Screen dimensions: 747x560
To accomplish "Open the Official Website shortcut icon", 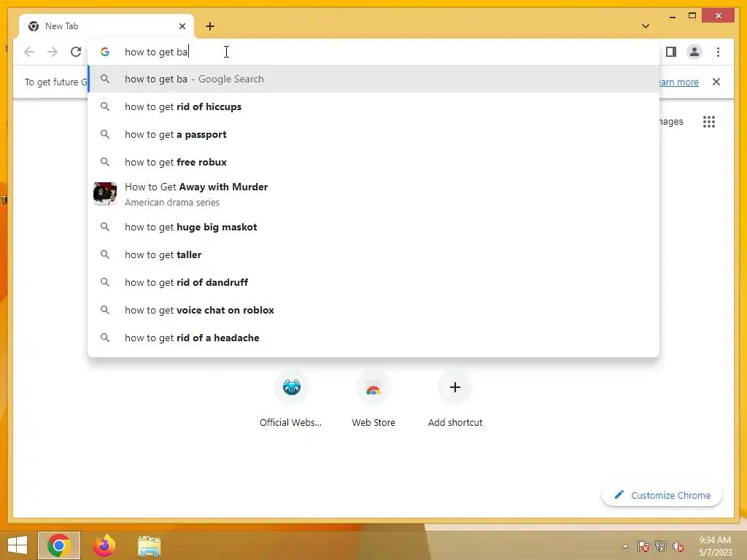I will [x=292, y=387].
